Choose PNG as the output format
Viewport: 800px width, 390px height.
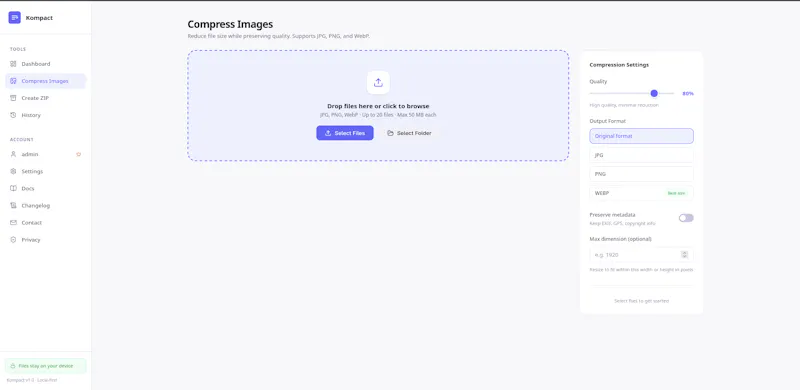click(x=641, y=174)
